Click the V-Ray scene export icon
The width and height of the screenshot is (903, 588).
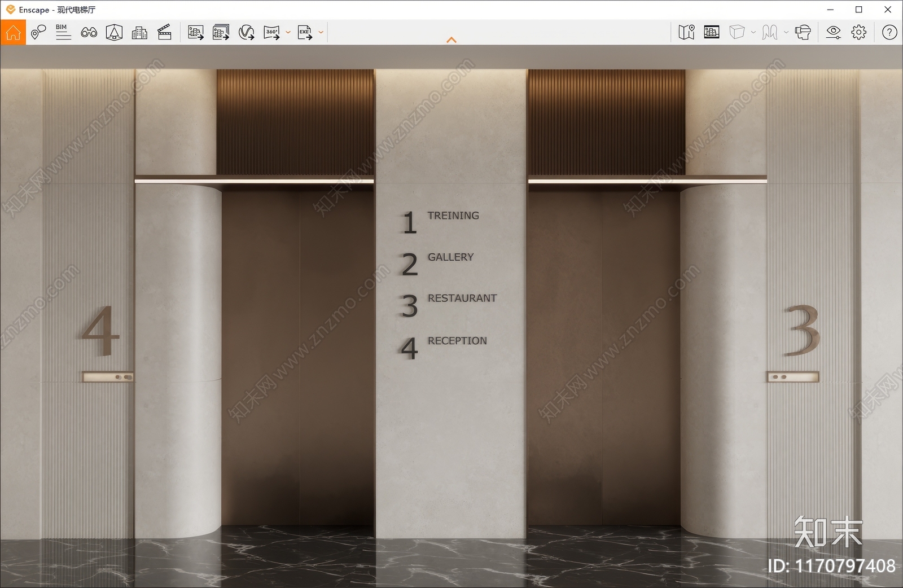pyautogui.click(x=246, y=32)
